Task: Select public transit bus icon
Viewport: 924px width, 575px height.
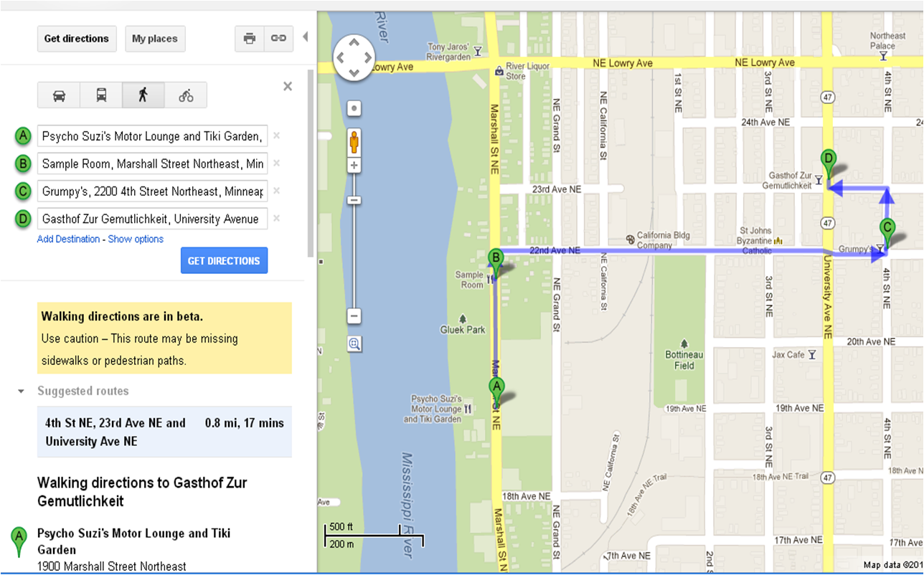Action: point(101,95)
